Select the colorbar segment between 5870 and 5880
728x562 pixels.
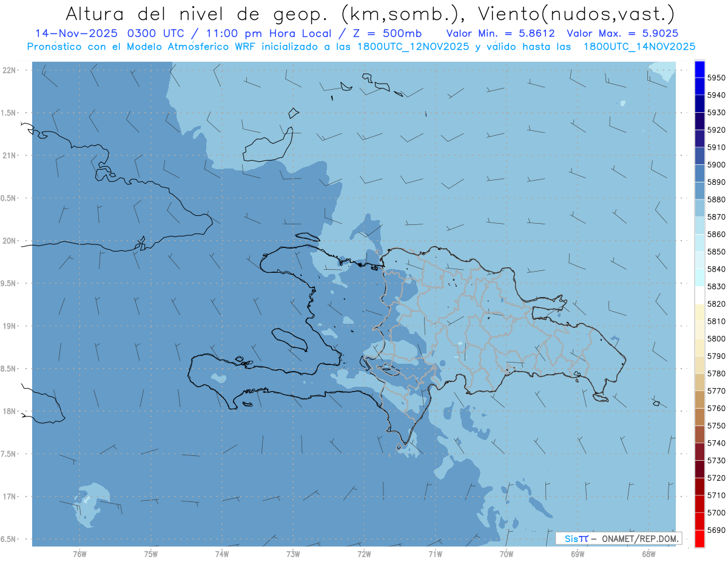699,208
